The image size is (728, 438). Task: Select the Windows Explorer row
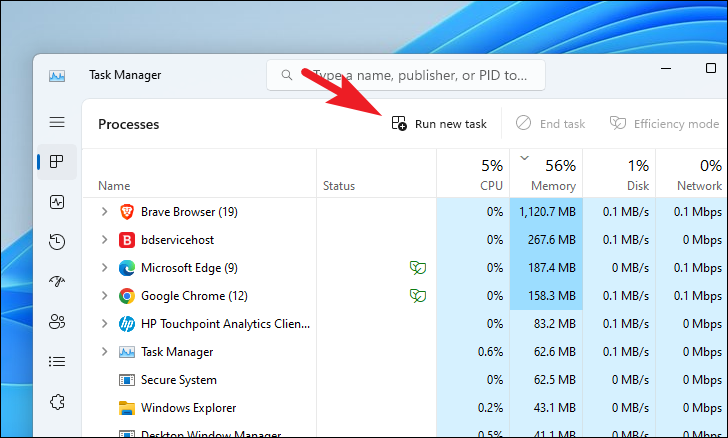coord(405,407)
